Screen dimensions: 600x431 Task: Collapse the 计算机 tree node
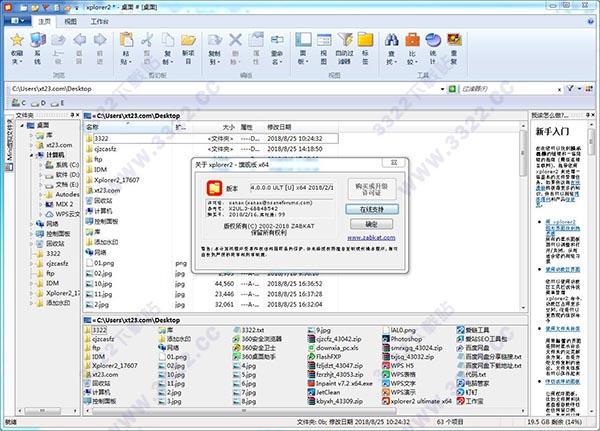[31, 155]
